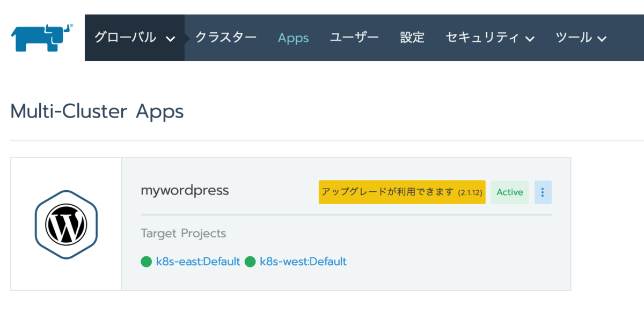The width and height of the screenshot is (644, 310).
Task: Expand the グローバル scope dropdown
Action: (x=135, y=38)
